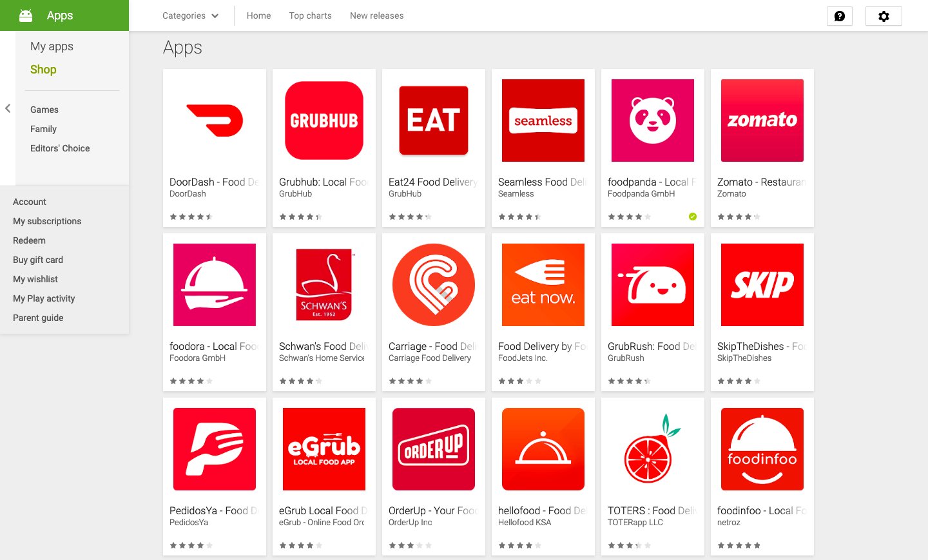Open the foodora cloche icon
Image resolution: width=928 pixels, height=560 pixels.
(215, 285)
